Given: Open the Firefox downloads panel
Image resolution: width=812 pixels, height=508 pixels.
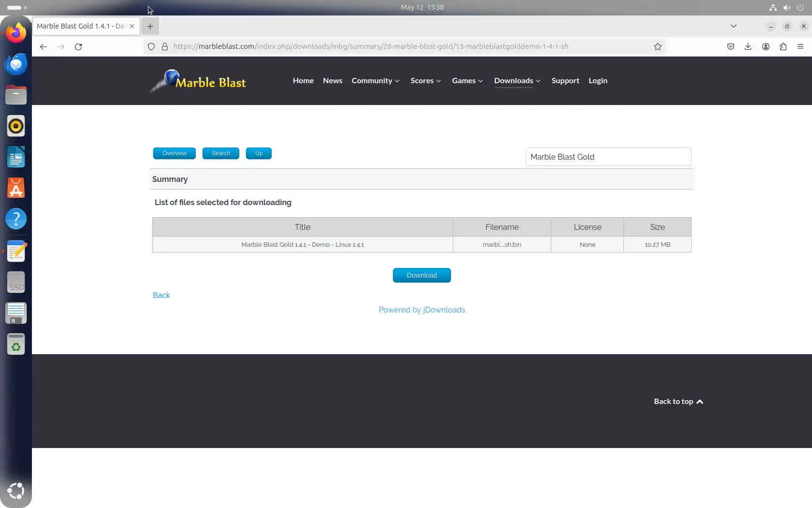Looking at the screenshot, I should [748, 46].
